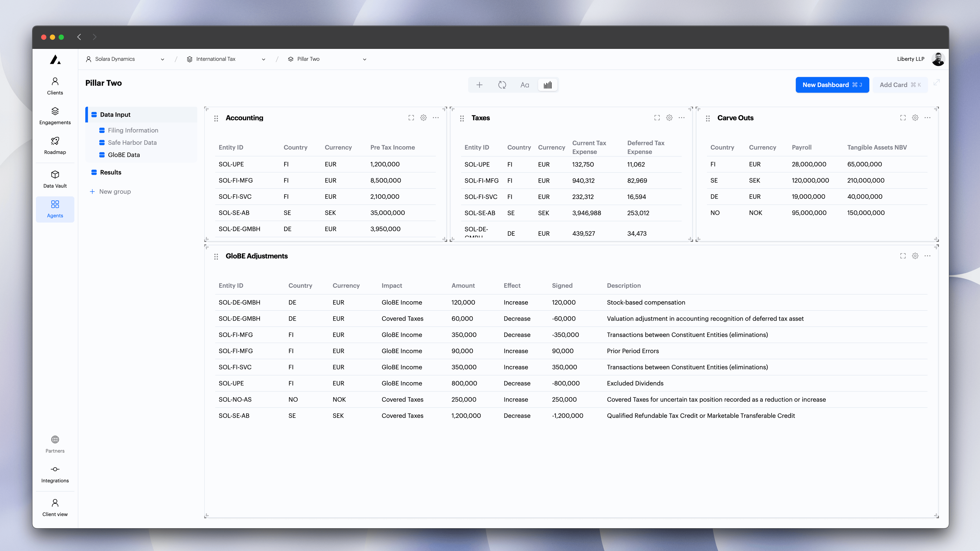Open the overflow menu on the Taxes card
This screenshot has height=551, width=980.
coord(681,118)
